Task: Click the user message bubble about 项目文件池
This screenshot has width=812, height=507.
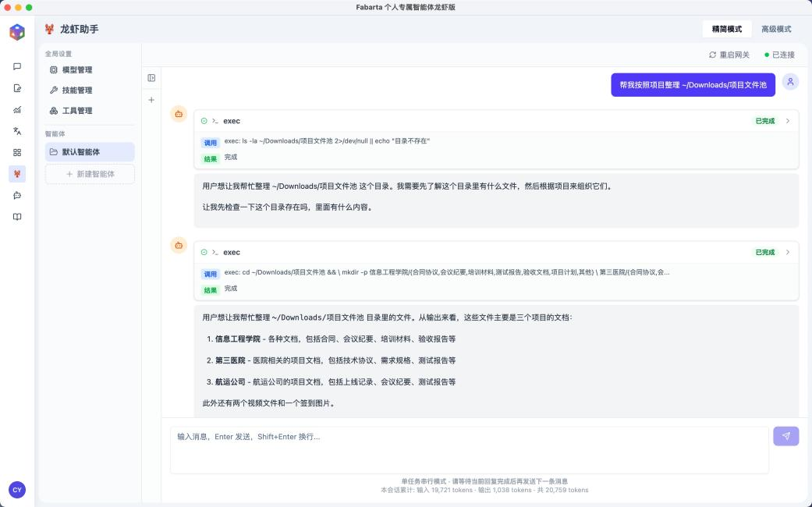Action: coord(693,85)
